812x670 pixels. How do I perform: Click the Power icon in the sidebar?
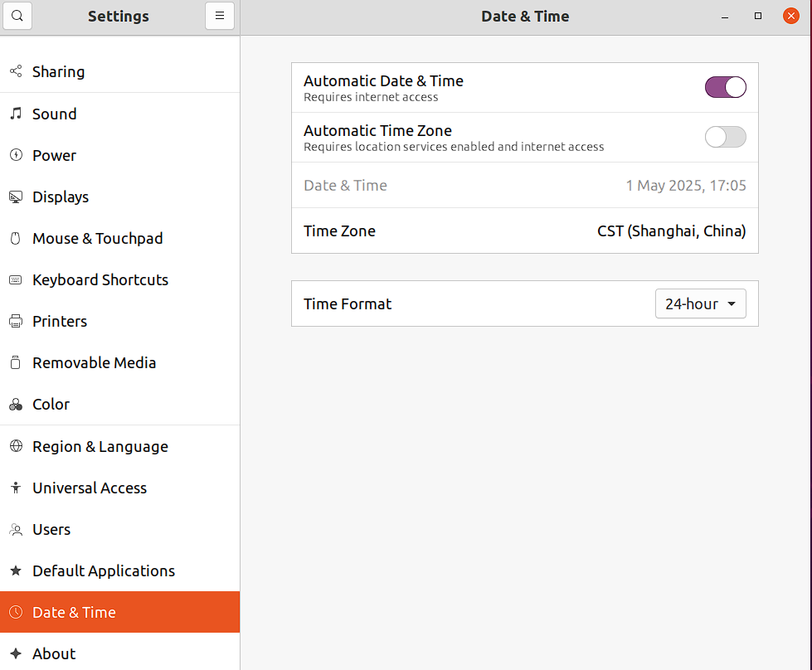tap(16, 155)
